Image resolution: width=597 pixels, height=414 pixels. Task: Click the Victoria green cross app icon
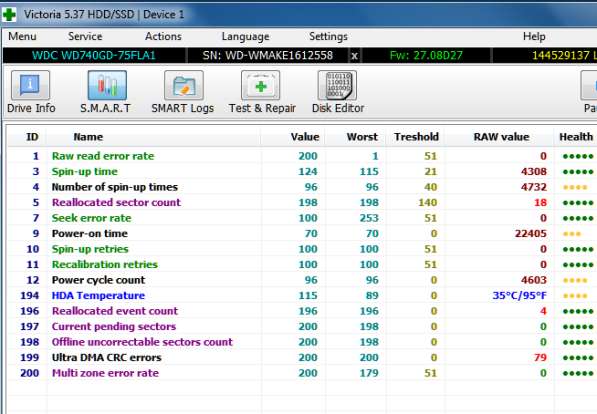[x=9, y=15]
